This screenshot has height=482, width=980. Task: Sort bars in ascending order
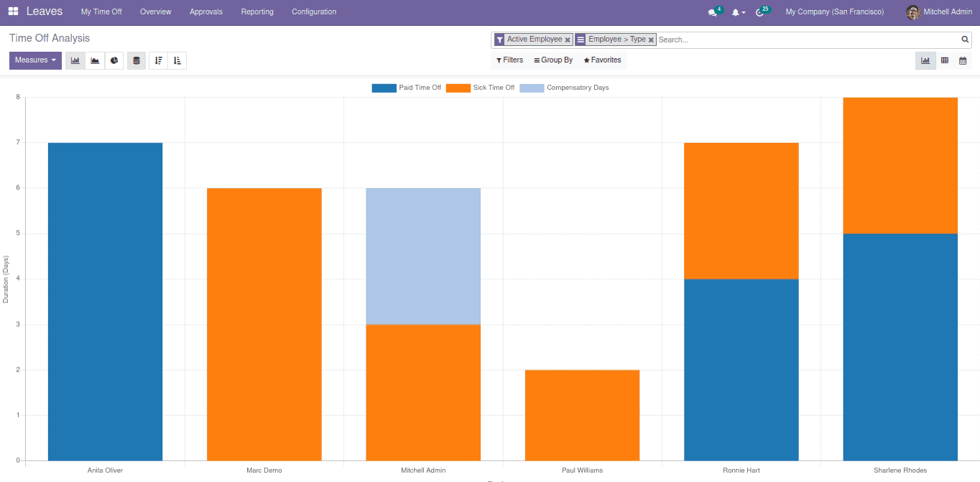pyautogui.click(x=177, y=61)
